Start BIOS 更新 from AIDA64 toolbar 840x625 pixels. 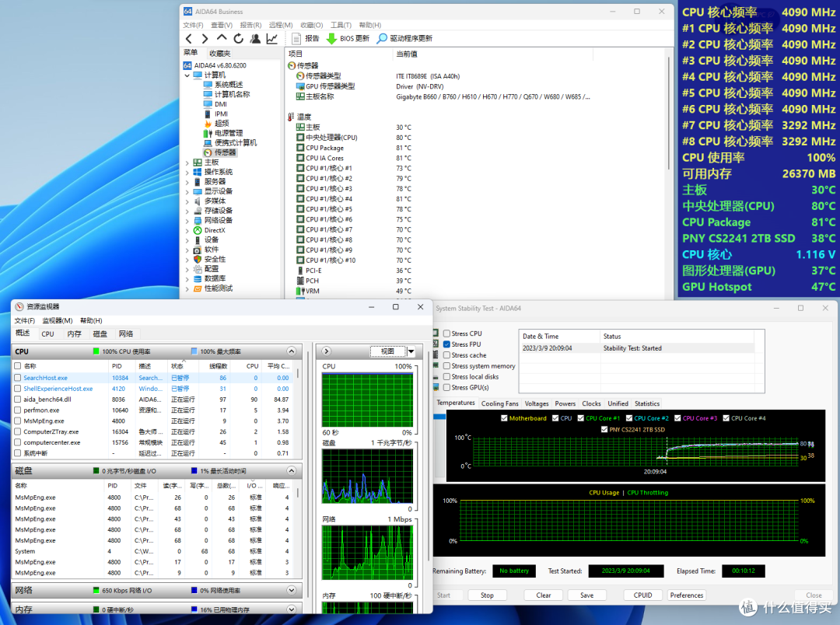tap(348, 39)
